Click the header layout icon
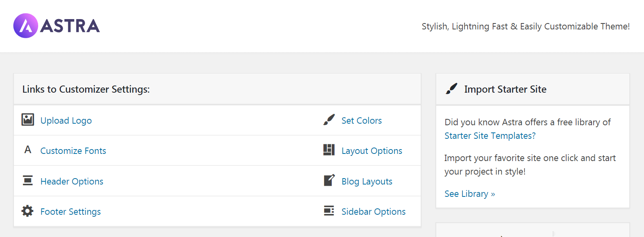Image resolution: width=644 pixels, height=237 pixels. coord(27,180)
